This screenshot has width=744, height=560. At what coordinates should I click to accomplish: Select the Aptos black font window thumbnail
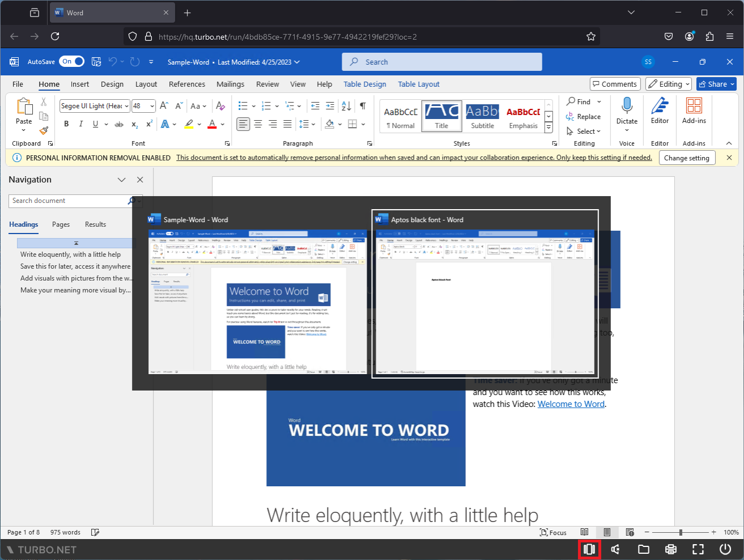tap(484, 294)
